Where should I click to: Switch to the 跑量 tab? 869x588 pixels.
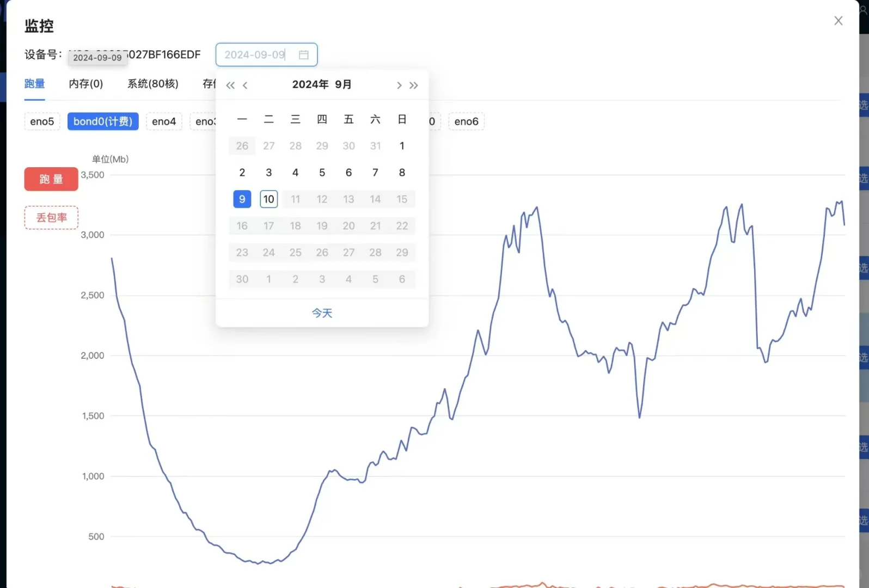pos(34,84)
